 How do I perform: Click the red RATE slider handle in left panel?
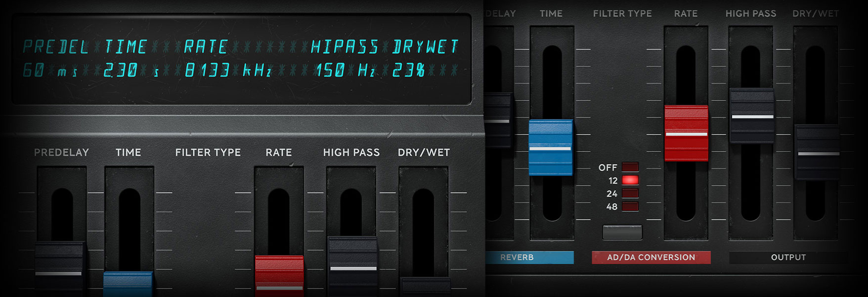tap(279, 276)
